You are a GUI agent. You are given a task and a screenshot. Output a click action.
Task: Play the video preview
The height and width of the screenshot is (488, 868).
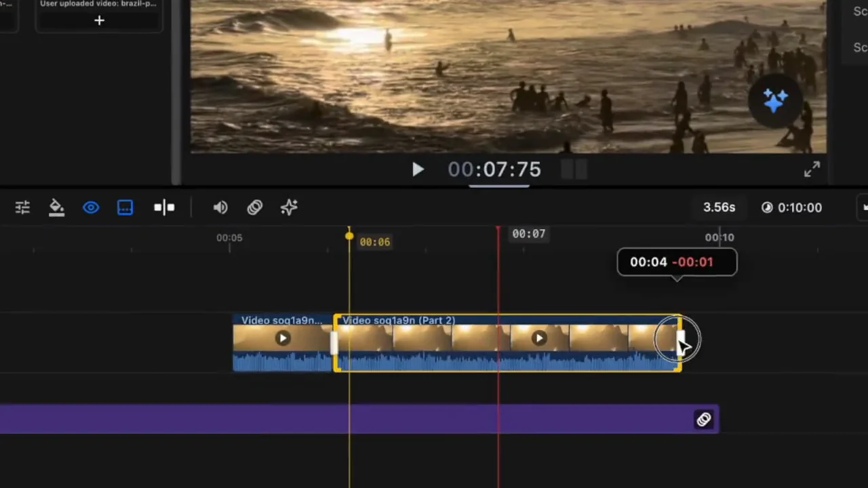[x=418, y=169]
